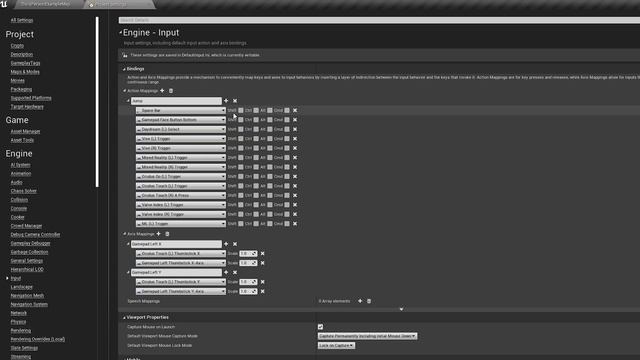Open the Gamepad Face Button Bottom key dropdown
Viewport: 640px width, 360px height.
point(181,120)
